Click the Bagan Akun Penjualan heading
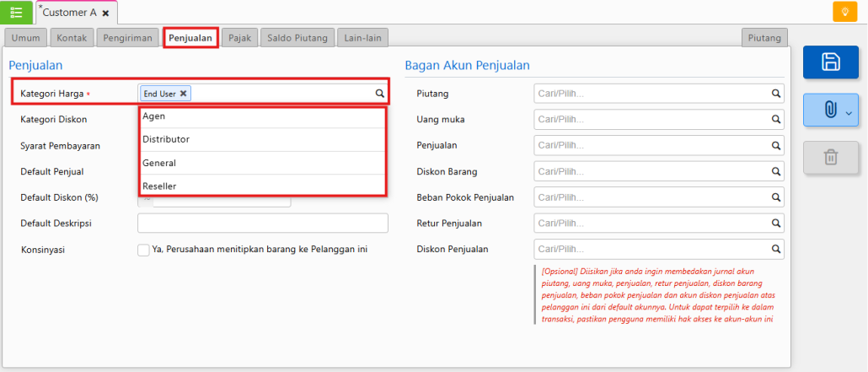Viewport: 868px width, 372px height. [467, 66]
